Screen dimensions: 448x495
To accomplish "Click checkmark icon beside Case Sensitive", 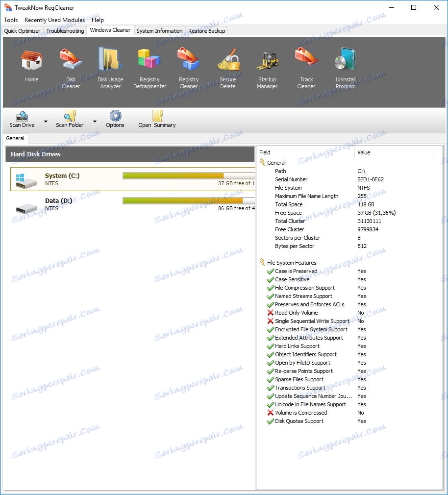I will [x=270, y=280].
